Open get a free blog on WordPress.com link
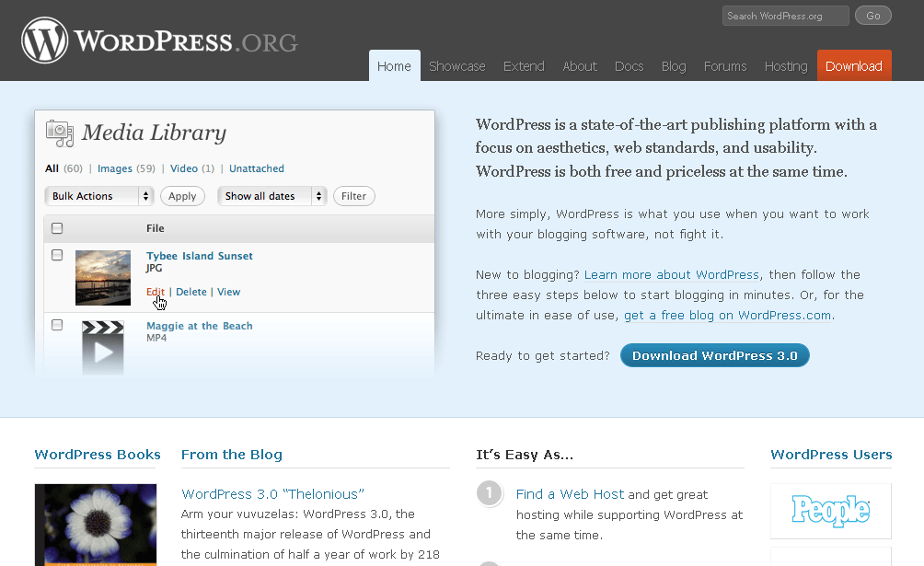The width and height of the screenshot is (924, 566). [728, 316]
